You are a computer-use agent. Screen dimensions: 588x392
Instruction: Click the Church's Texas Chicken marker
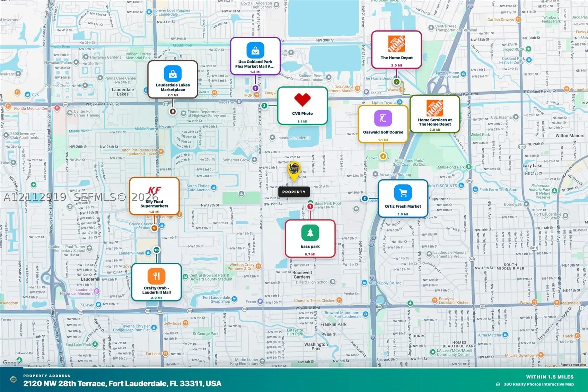(339, 300)
